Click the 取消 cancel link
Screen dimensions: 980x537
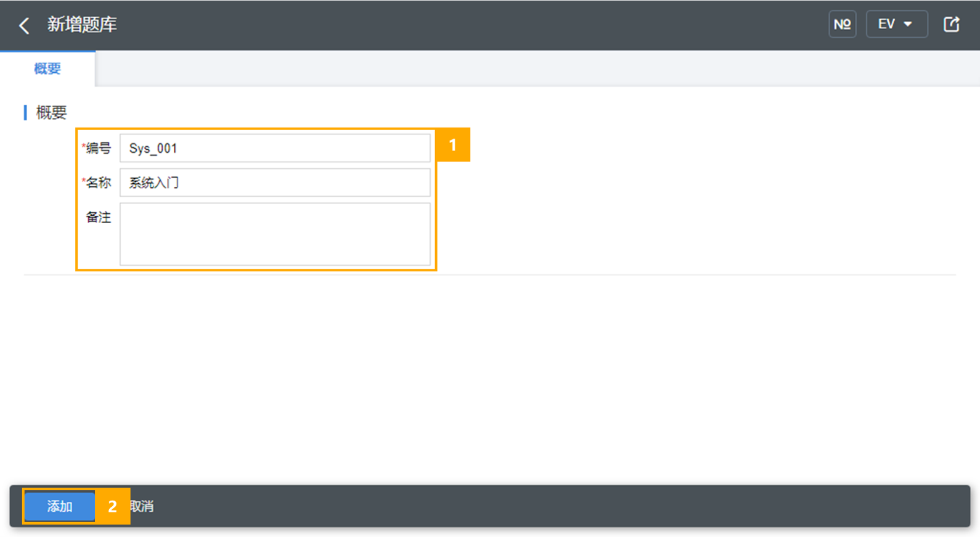[x=142, y=506]
